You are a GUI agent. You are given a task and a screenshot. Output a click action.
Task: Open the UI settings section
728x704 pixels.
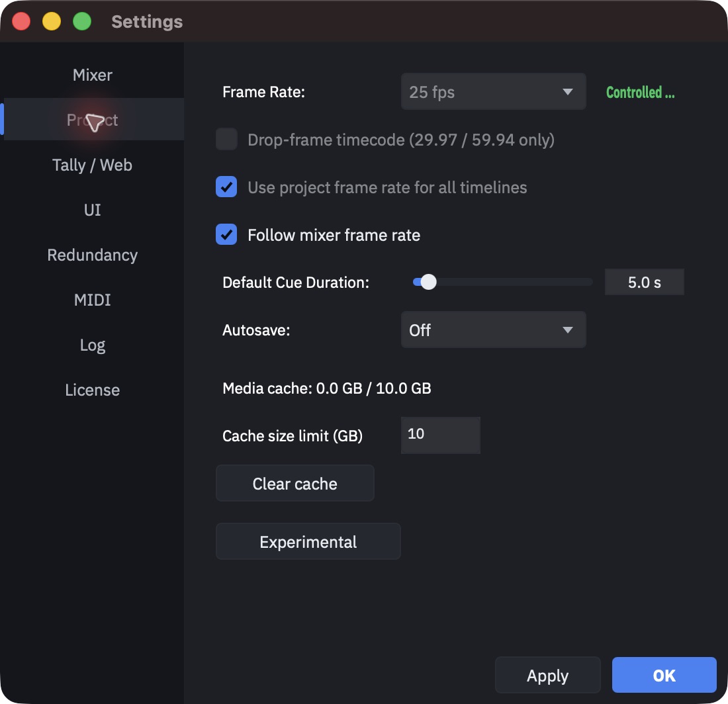(93, 210)
